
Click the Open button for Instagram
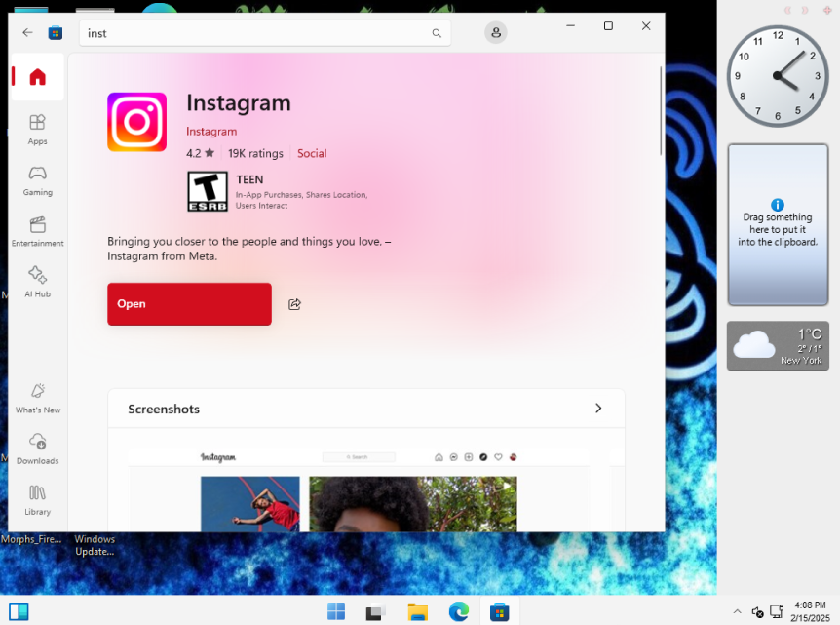click(189, 304)
